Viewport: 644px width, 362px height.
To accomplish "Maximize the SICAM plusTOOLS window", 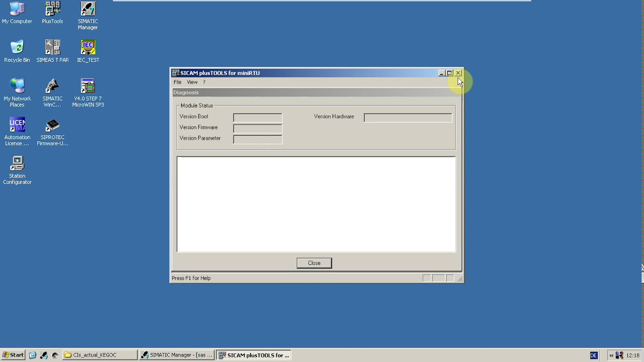I will point(449,73).
